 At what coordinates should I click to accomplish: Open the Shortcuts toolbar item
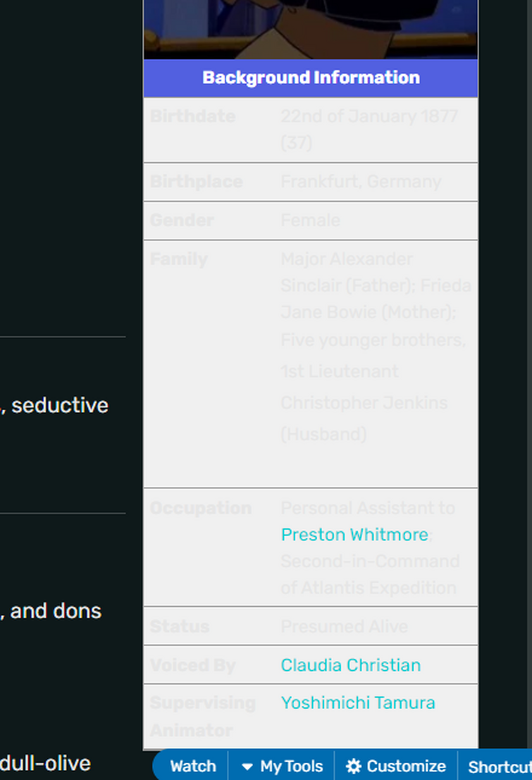coord(500,767)
